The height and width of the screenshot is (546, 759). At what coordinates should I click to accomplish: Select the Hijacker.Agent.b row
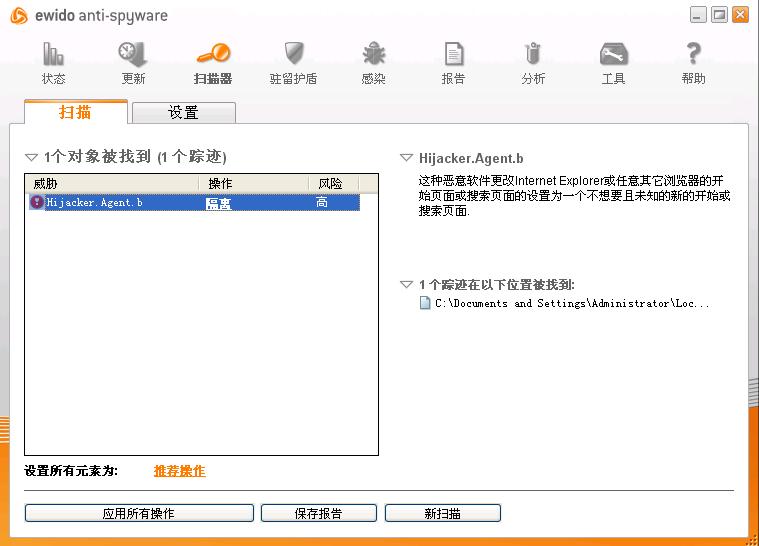tap(194, 202)
